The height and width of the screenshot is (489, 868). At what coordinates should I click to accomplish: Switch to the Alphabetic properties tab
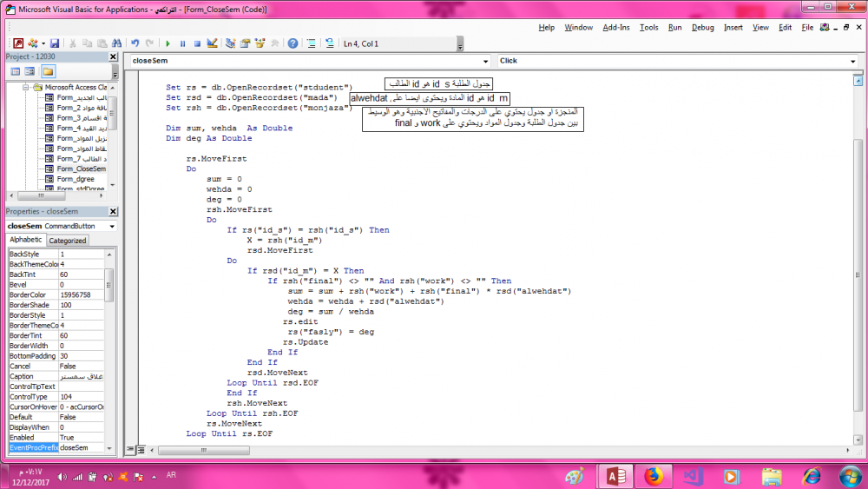(x=25, y=240)
